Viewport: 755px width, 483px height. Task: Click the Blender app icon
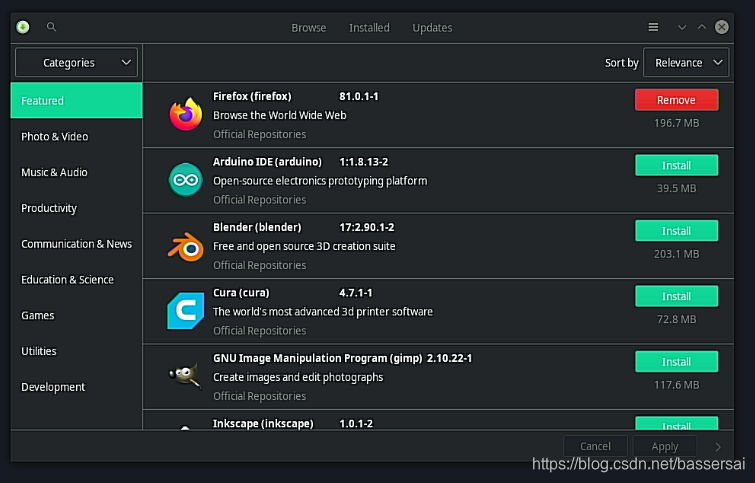coord(186,246)
